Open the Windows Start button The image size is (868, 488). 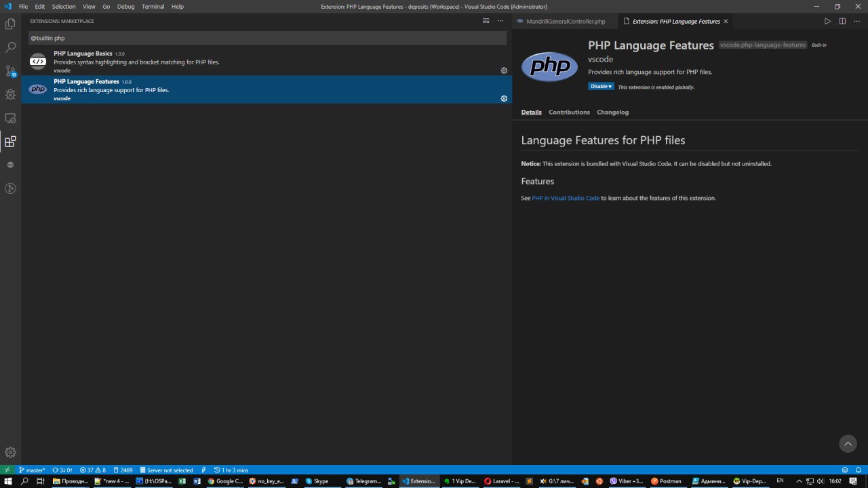(x=7, y=481)
